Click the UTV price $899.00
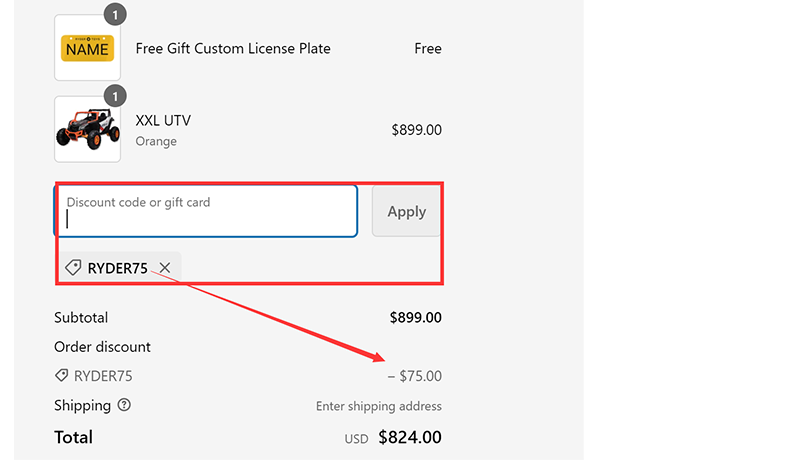This screenshot has height=460, width=800. pos(416,130)
